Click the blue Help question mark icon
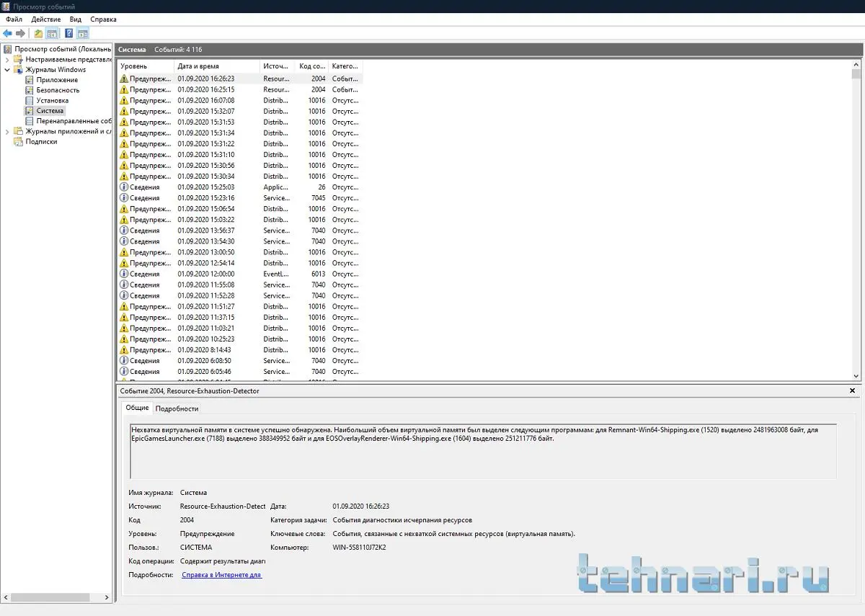This screenshot has width=865, height=616. coord(69,33)
